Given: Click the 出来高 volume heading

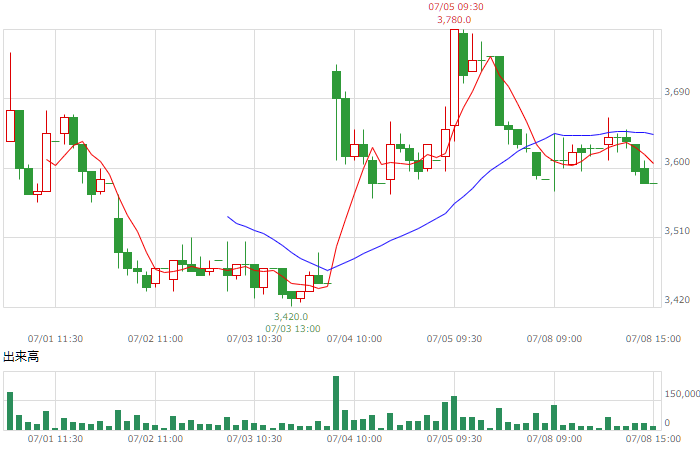Looking at the screenshot, I should 21,357.
